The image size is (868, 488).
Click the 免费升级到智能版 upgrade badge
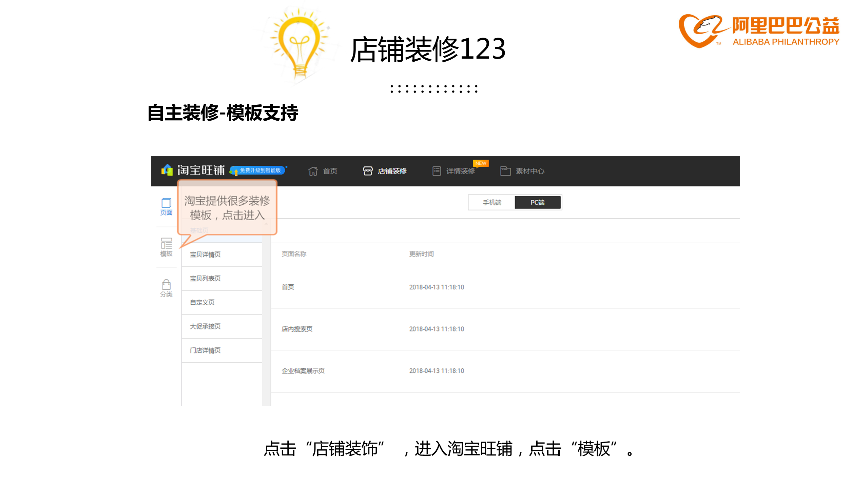(x=258, y=170)
